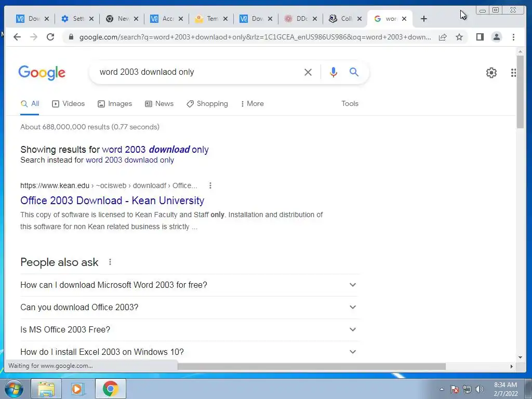532x399 pixels.
Task: Switch to the Shopping results tab
Action: tap(207, 104)
